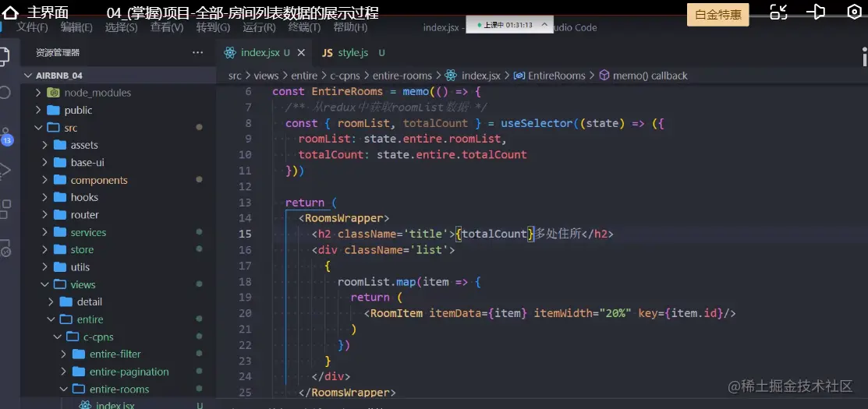Open the 帮助(H) menu
The image size is (868, 409).
pos(350,27)
